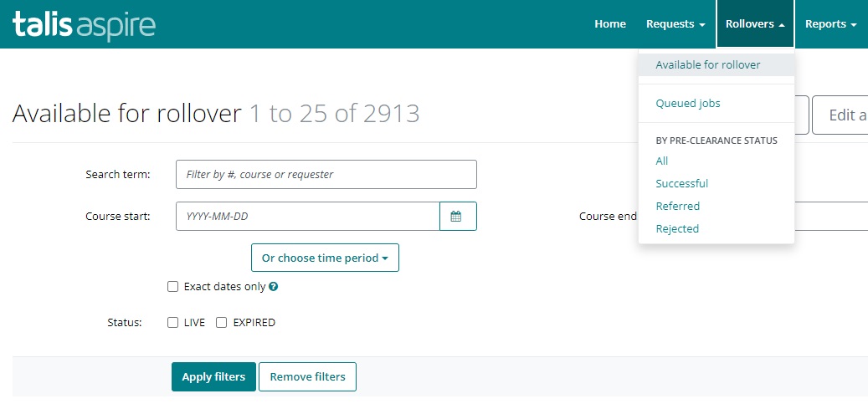868x409 pixels.
Task: Go to the Home page
Action: 610,24
